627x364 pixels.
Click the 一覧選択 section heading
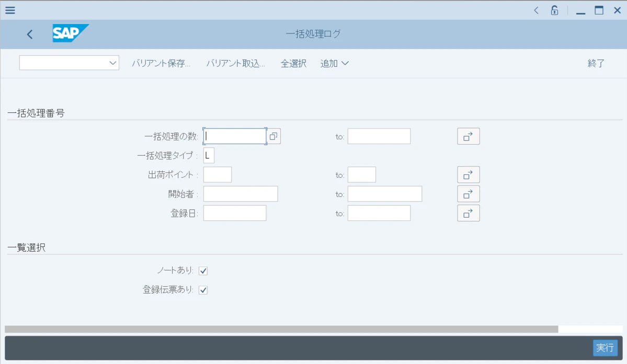click(26, 248)
